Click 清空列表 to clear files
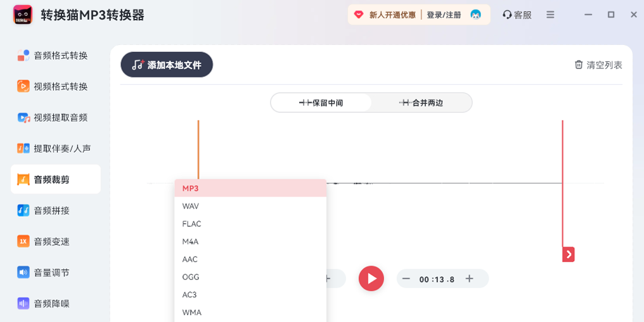This screenshot has height=322, width=644. point(598,65)
